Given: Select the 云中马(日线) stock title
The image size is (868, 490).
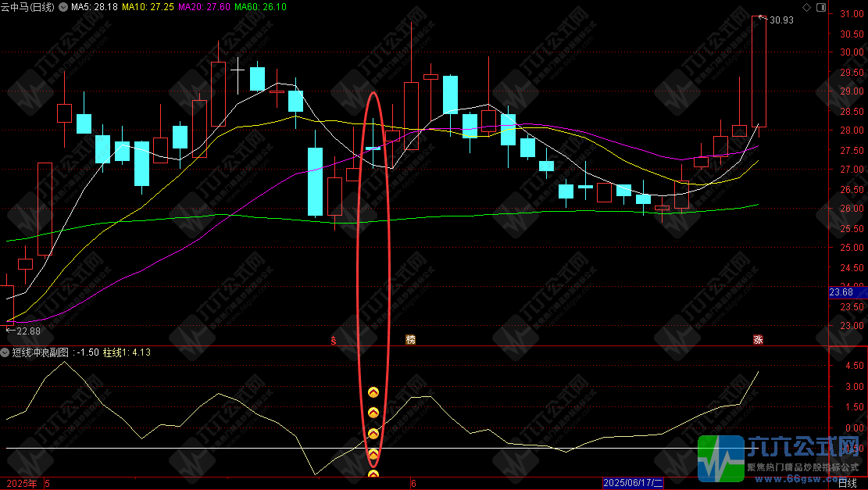Looking at the screenshot, I should click(27, 7).
